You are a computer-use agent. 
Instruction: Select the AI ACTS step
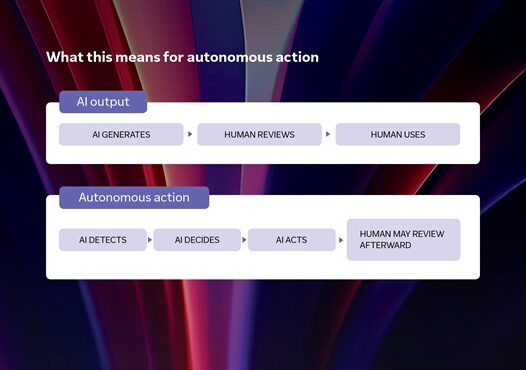pyautogui.click(x=292, y=240)
